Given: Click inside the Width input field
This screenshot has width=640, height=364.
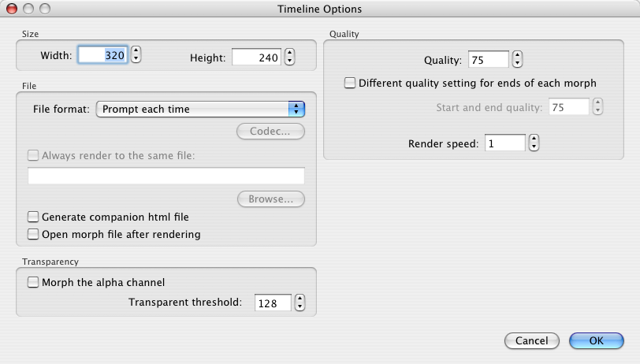Looking at the screenshot, I should point(102,56).
